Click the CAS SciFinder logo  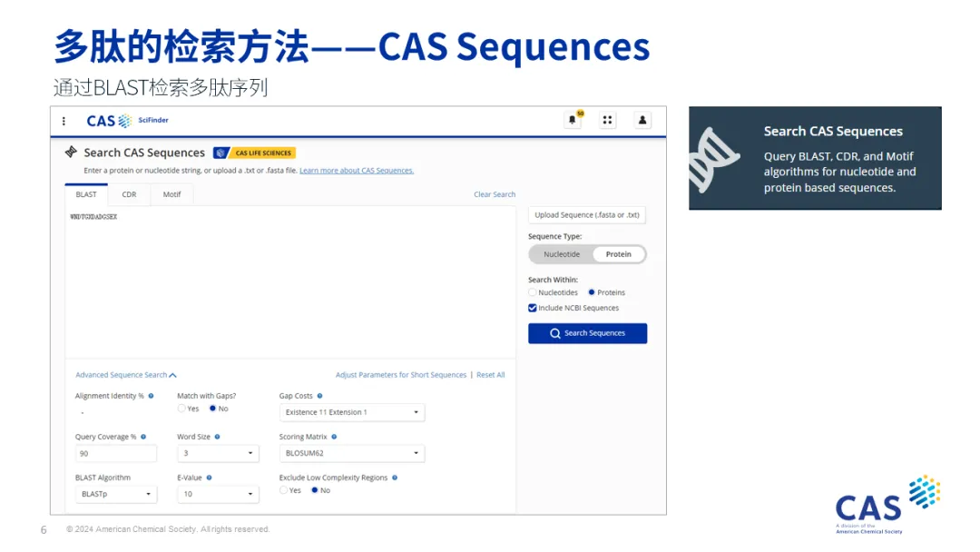(x=128, y=121)
